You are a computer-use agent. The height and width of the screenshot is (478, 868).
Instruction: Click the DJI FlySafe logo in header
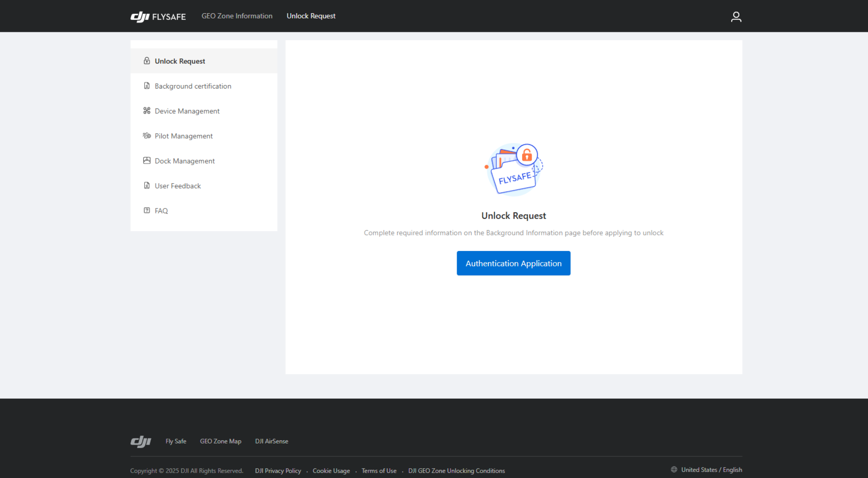[158, 16]
